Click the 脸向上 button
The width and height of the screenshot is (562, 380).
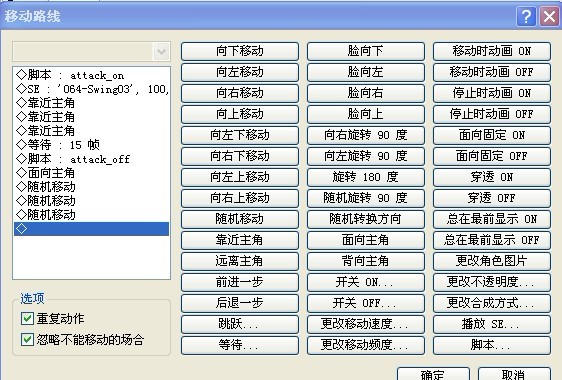[x=366, y=114]
